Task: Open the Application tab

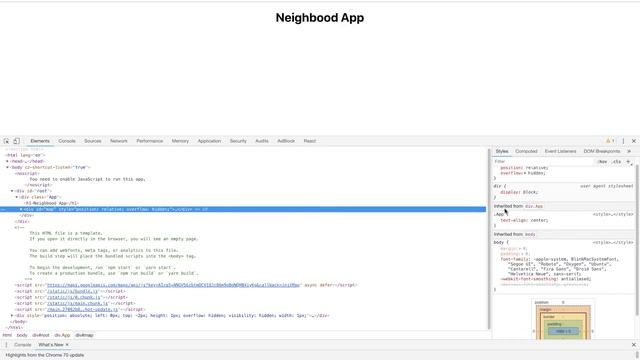Action: coord(209,141)
